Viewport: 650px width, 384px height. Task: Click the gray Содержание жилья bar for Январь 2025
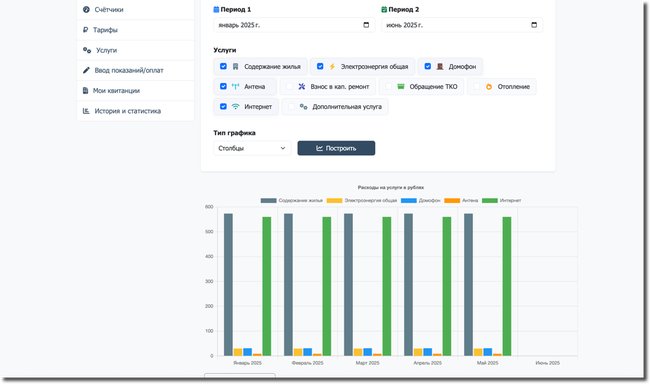click(x=228, y=284)
